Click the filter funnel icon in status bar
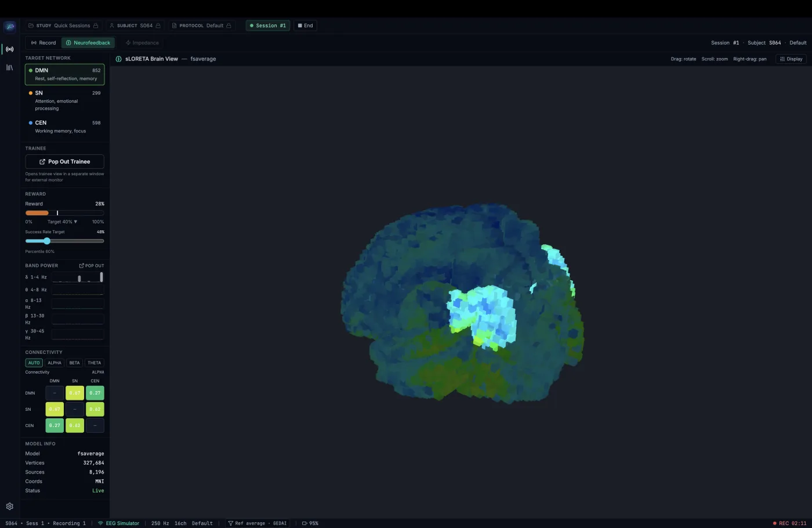The width and height of the screenshot is (812, 528). (231, 523)
